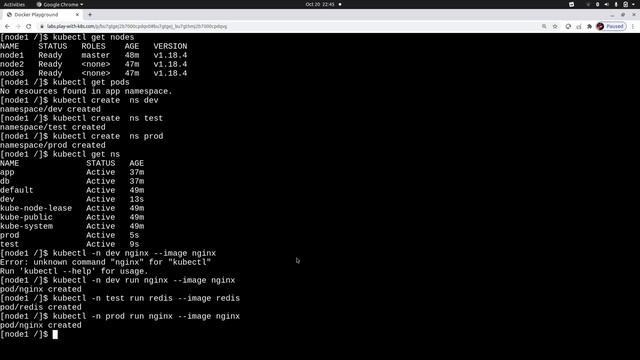
Task: Click 'No resources found in app namespace.' text
Action: click(86, 91)
